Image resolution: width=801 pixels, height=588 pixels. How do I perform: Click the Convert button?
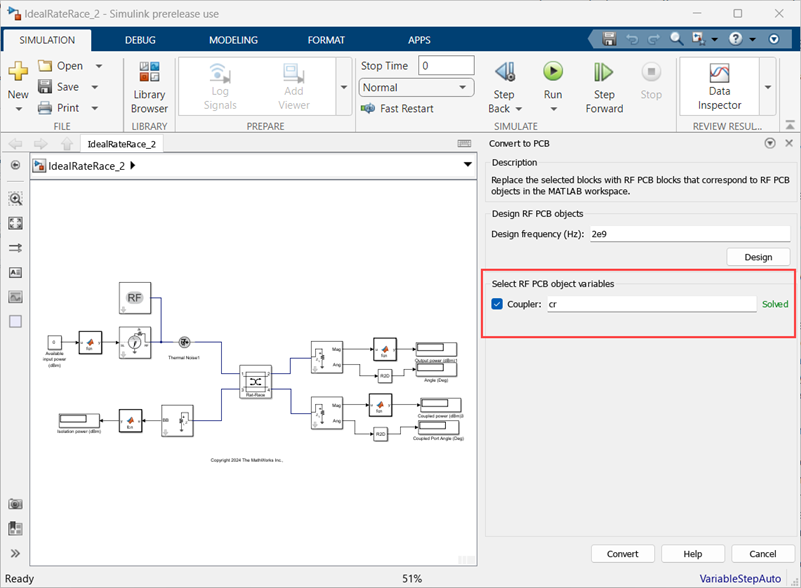[x=622, y=553]
